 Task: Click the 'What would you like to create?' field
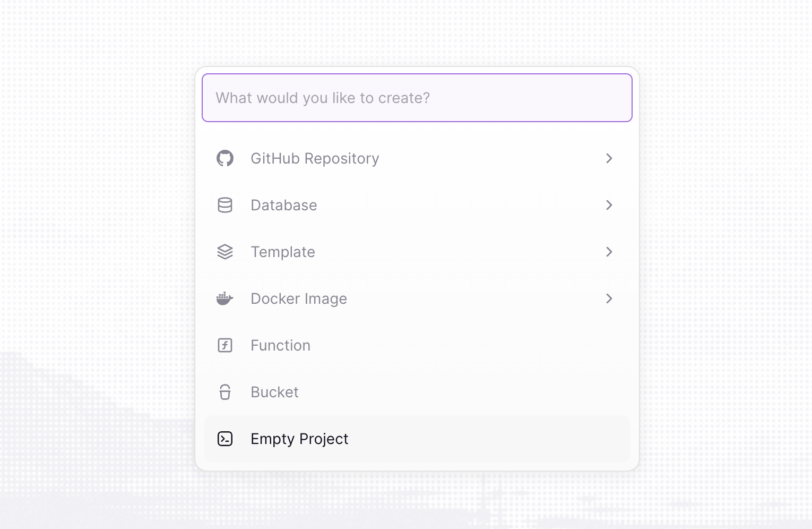tap(417, 98)
